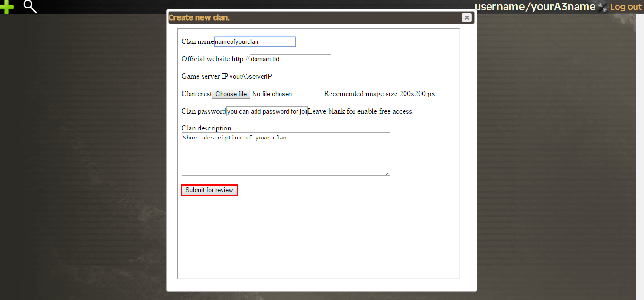
Task: Click into the Clan password field
Action: [267, 111]
